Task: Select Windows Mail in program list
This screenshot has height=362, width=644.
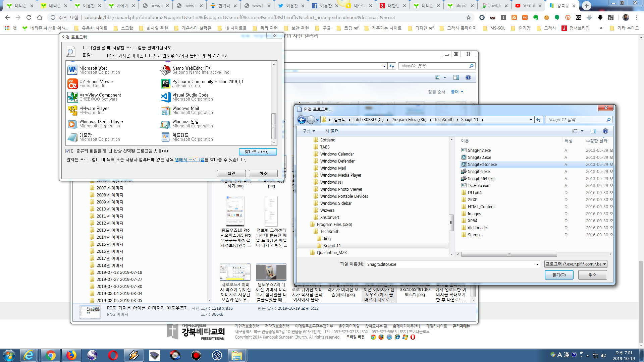Action: [x=187, y=110]
